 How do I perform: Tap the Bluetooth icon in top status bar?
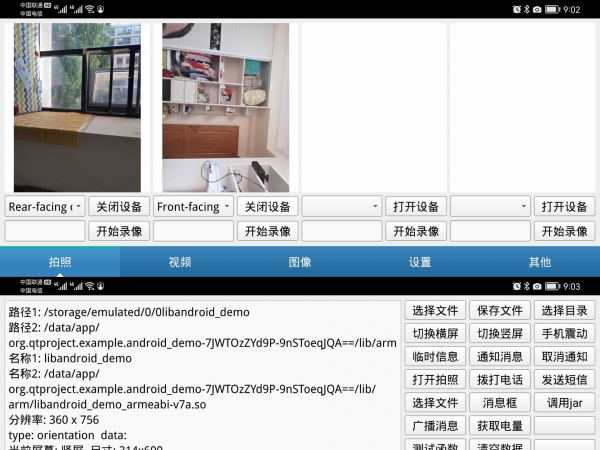coord(528,9)
